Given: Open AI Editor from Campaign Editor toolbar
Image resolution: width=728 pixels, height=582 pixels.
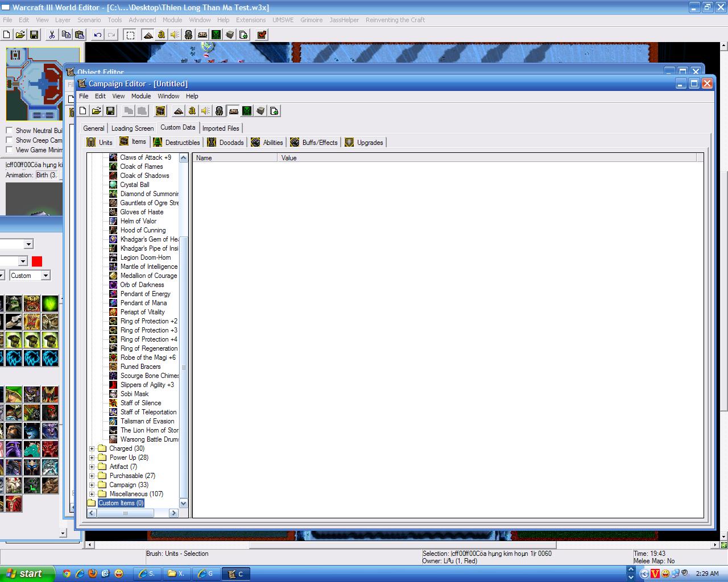Looking at the screenshot, I should [x=247, y=111].
